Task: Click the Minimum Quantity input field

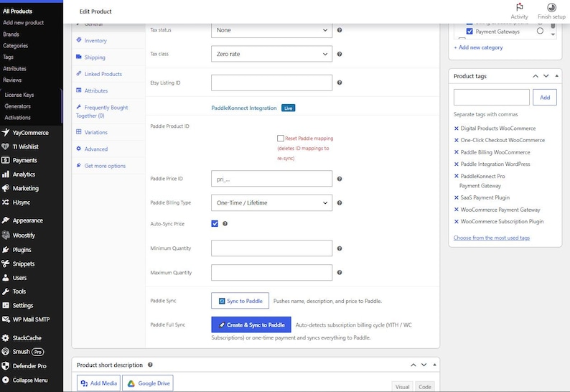Action: [x=271, y=248]
